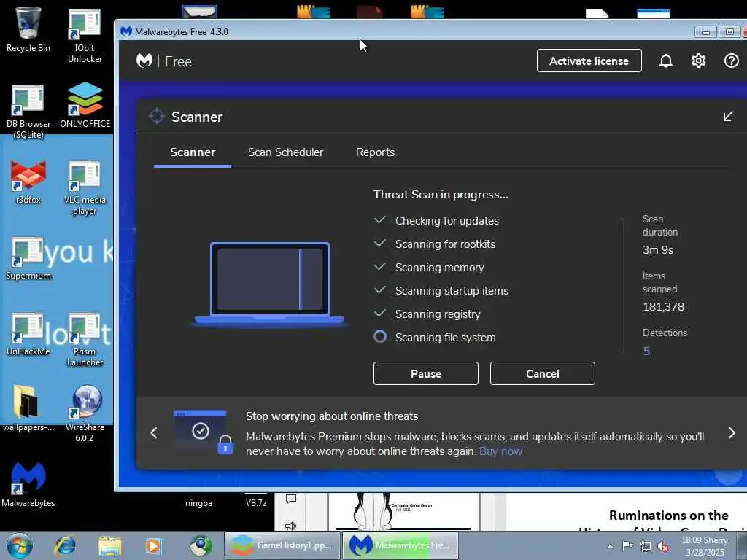Click the network tray icon

pyautogui.click(x=646, y=546)
